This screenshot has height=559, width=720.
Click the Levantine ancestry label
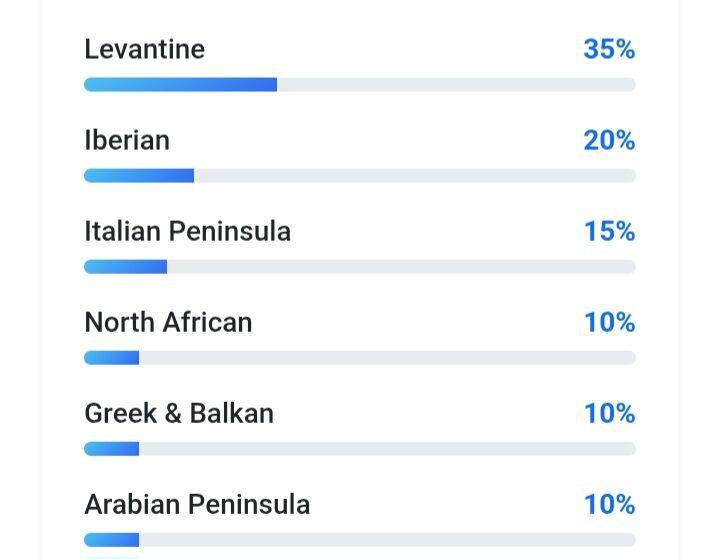(144, 49)
